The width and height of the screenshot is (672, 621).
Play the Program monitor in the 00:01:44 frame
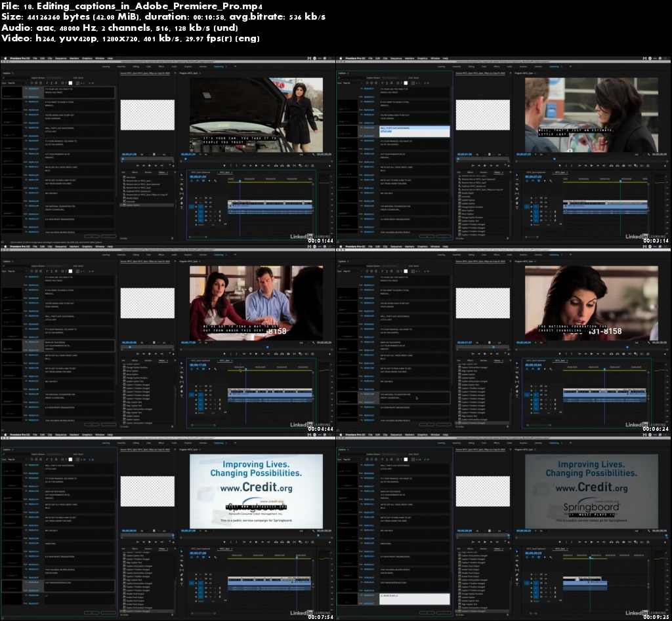tap(257, 166)
